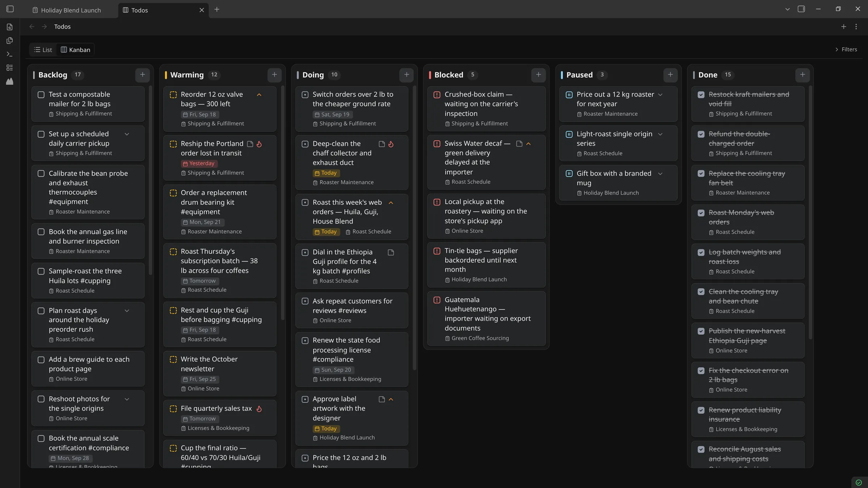Image resolution: width=868 pixels, height=488 pixels.
Task: Check off Set up a scheduled daily carrier pickup
Action: pyautogui.click(x=41, y=134)
